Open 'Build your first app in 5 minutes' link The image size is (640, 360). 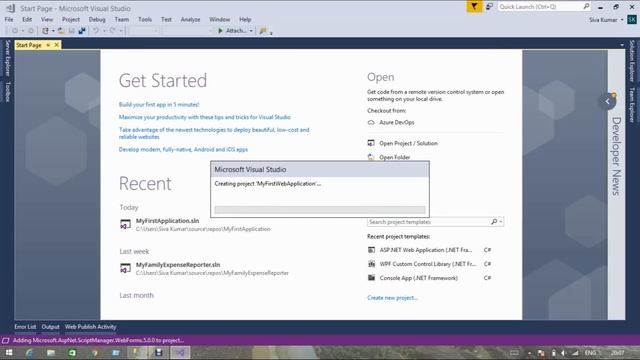coord(159,104)
